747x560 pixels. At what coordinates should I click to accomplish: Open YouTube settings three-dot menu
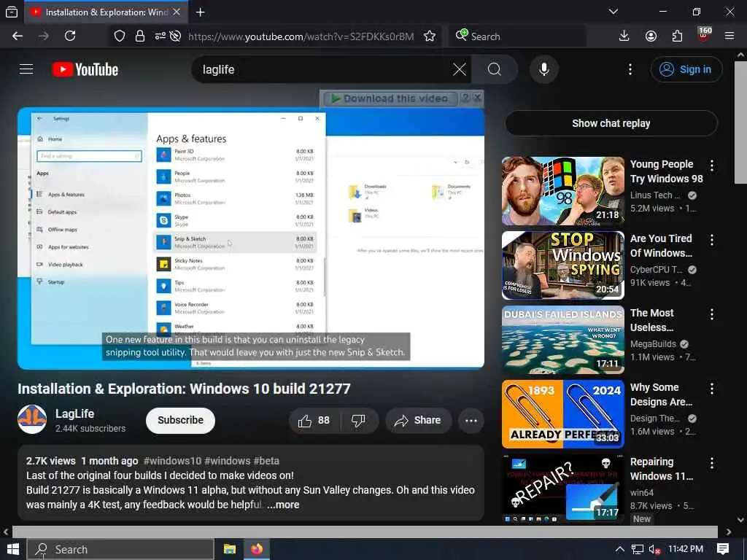(x=630, y=69)
